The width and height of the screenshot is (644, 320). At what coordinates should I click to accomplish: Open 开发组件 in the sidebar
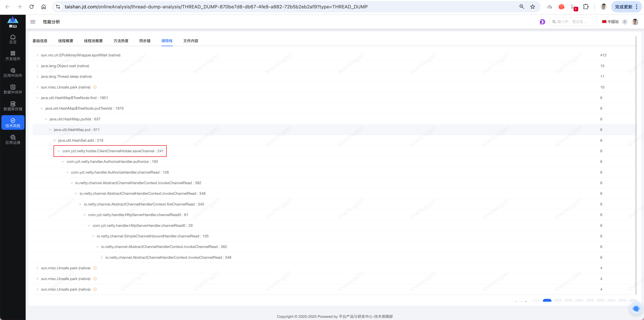(13, 56)
